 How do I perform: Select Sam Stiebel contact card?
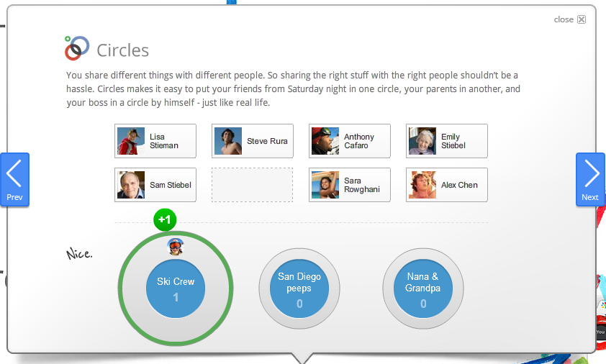click(x=155, y=185)
